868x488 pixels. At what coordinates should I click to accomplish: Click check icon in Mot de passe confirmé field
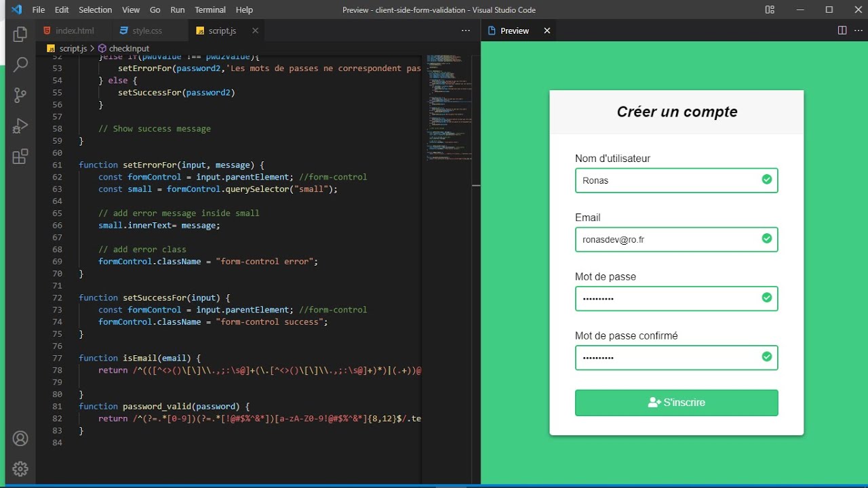[x=766, y=357]
